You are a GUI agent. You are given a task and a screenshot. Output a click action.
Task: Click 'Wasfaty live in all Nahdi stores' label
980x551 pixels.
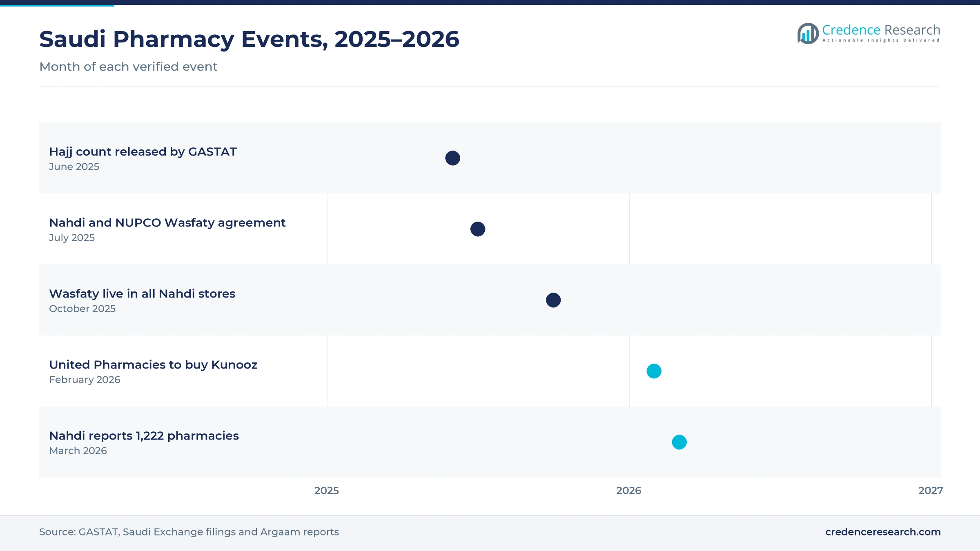pyautogui.click(x=142, y=294)
